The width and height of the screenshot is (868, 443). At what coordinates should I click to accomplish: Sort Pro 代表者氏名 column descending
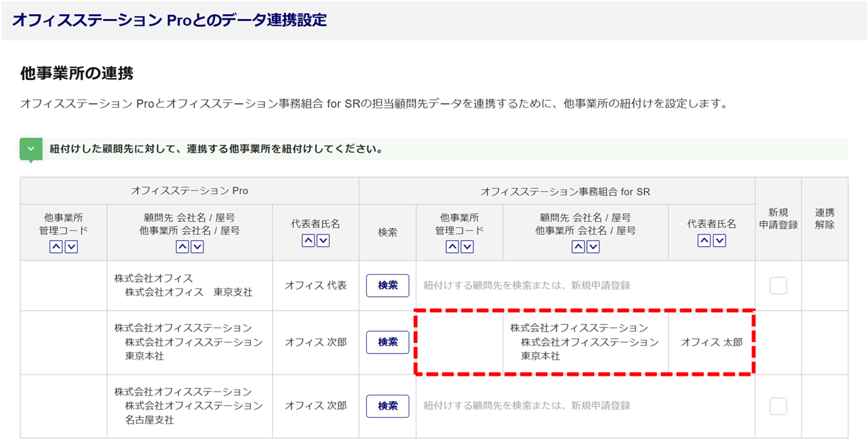(323, 240)
